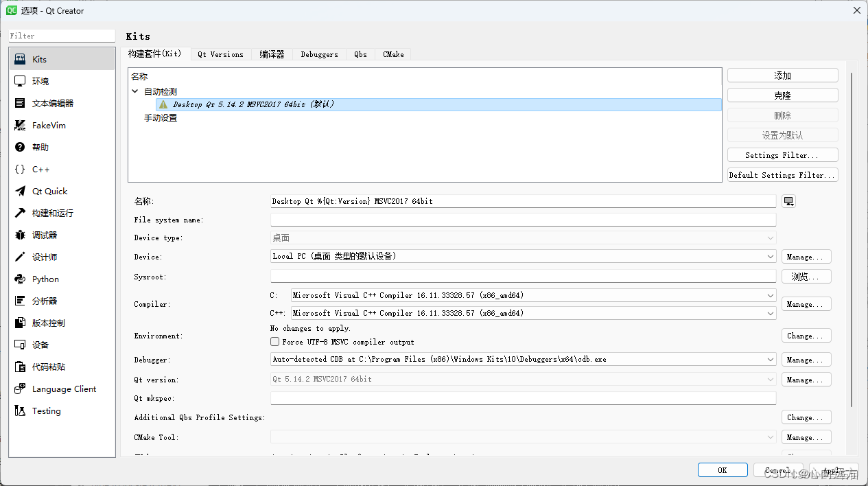Viewport: 868px width, 486px height.
Task: Click the 名称 kit name field
Action: [524, 201]
